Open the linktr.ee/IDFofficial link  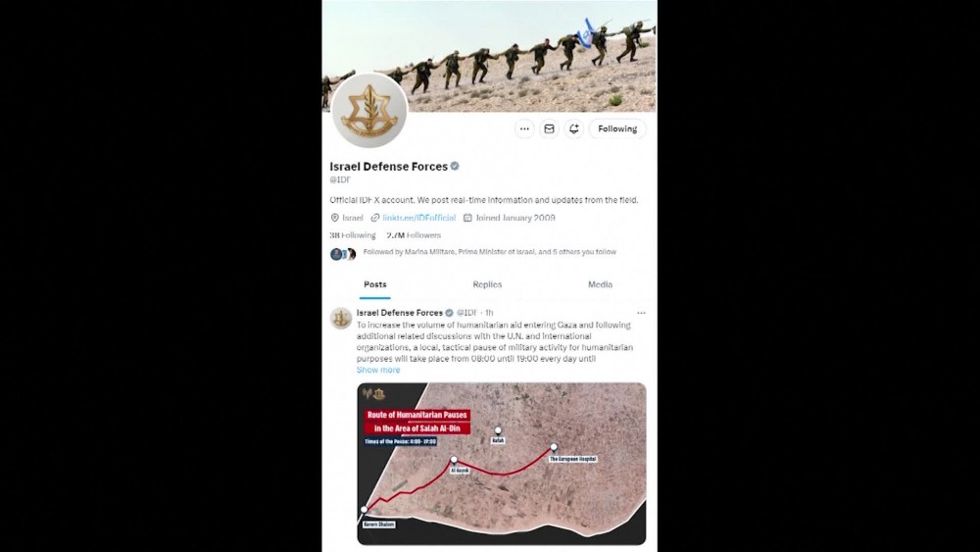tap(419, 218)
